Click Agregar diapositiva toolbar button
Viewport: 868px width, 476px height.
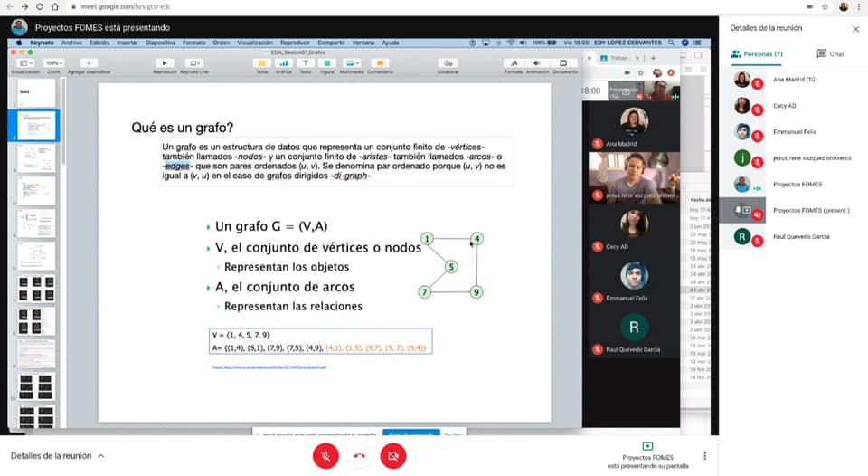89,63
